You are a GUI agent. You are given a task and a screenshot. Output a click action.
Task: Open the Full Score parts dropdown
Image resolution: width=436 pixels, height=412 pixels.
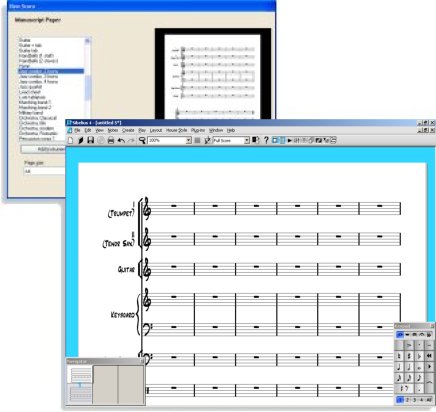tap(247, 141)
